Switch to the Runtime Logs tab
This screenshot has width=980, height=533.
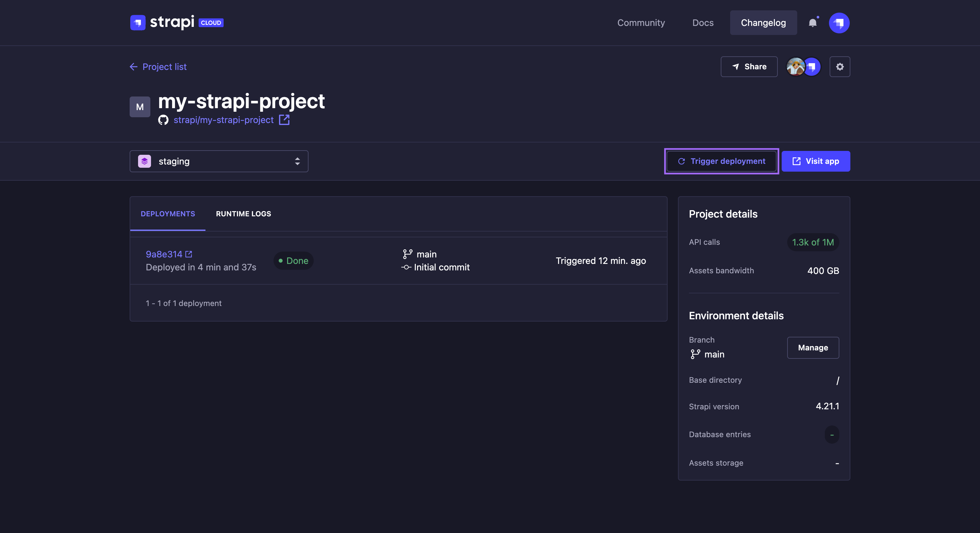pyautogui.click(x=243, y=213)
